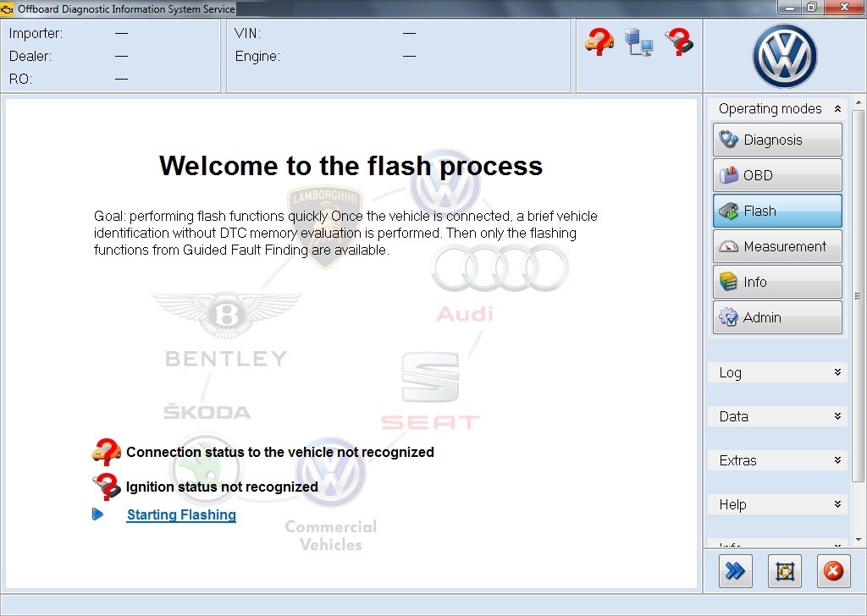
Task: Click the application icon in title bar
Action: (x=7, y=8)
